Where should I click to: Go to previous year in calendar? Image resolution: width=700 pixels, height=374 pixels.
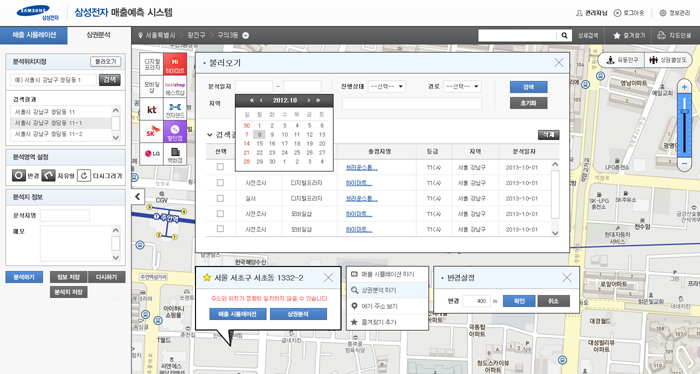(x=252, y=101)
